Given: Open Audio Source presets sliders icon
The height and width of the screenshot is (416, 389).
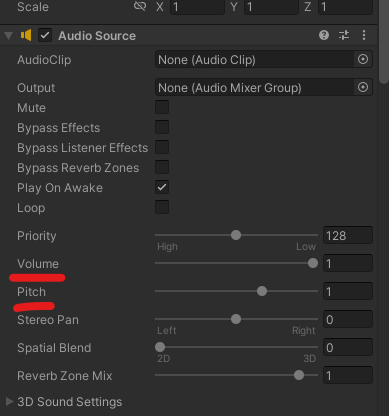Looking at the screenshot, I should 344,35.
